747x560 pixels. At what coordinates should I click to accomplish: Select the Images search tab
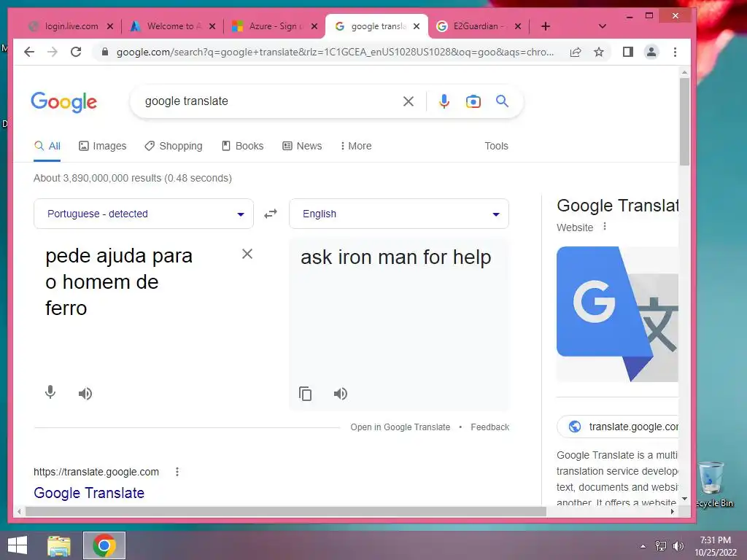[102, 146]
